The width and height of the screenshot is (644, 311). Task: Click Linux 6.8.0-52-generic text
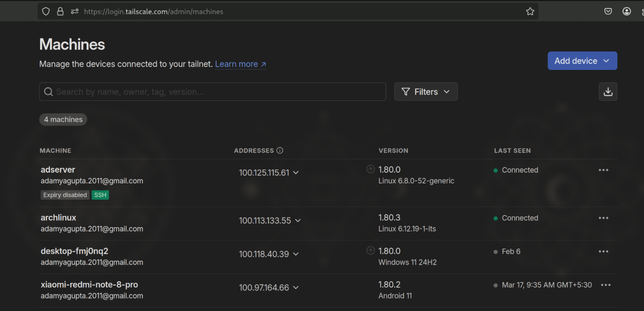pos(416,181)
